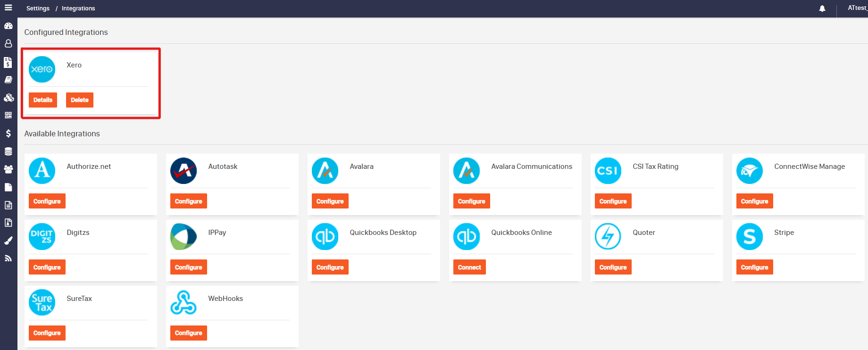868x350 pixels.
Task: Click the Quickbooks Online logo
Action: pos(467,237)
